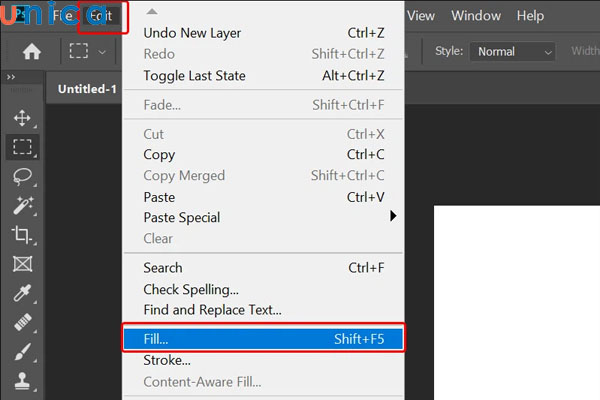Expand the toolbar with double-arrow chevron
The height and width of the screenshot is (400, 600).
tap(10, 77)
